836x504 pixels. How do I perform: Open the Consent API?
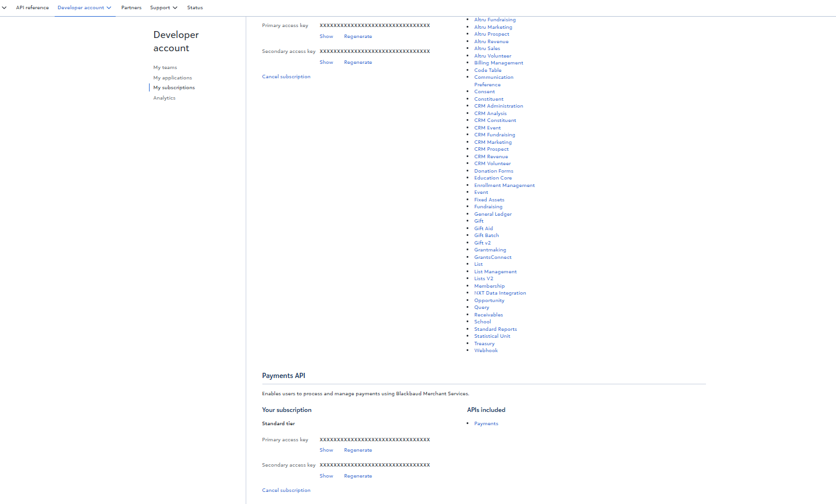click(x=484, y=91)
